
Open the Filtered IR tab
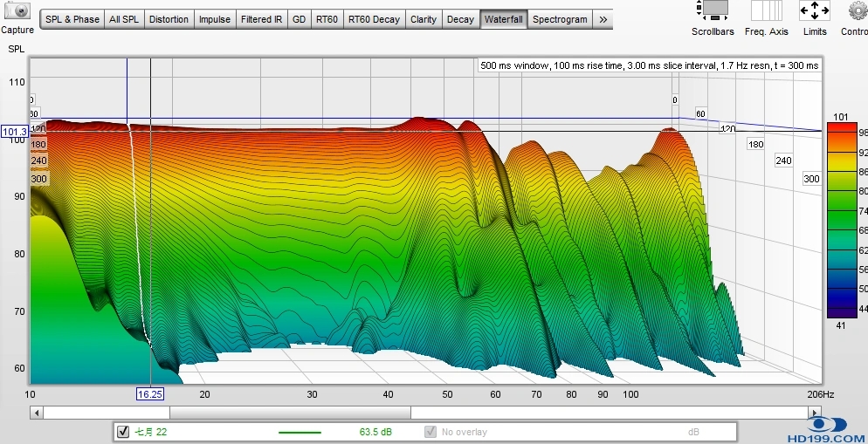point(261,19)
